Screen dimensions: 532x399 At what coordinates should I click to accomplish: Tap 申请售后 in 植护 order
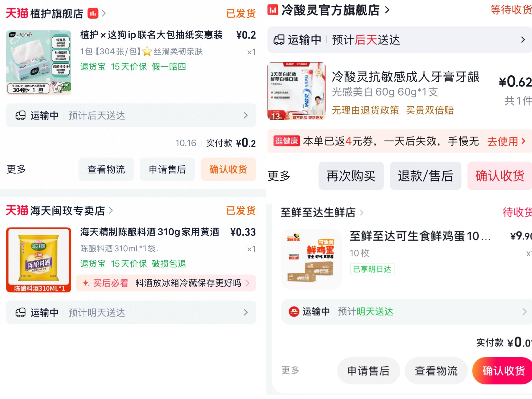pyautogui.click(x=167, y=169)
